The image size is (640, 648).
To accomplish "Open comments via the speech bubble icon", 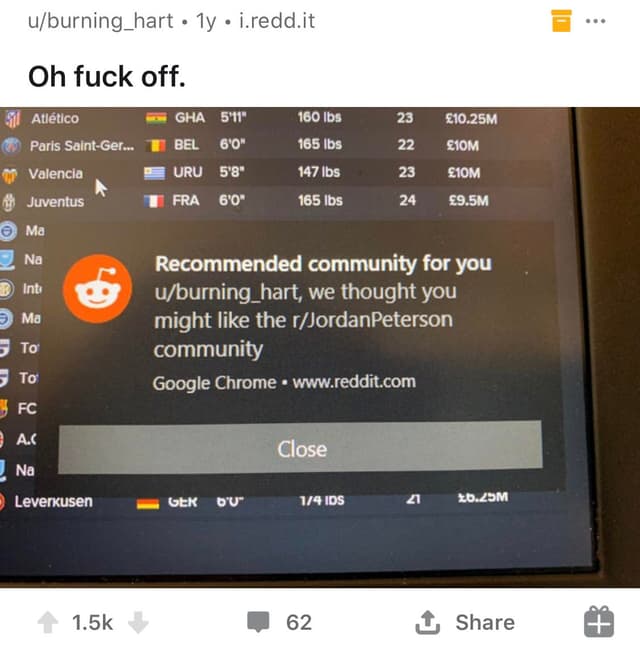I will 258,622.
